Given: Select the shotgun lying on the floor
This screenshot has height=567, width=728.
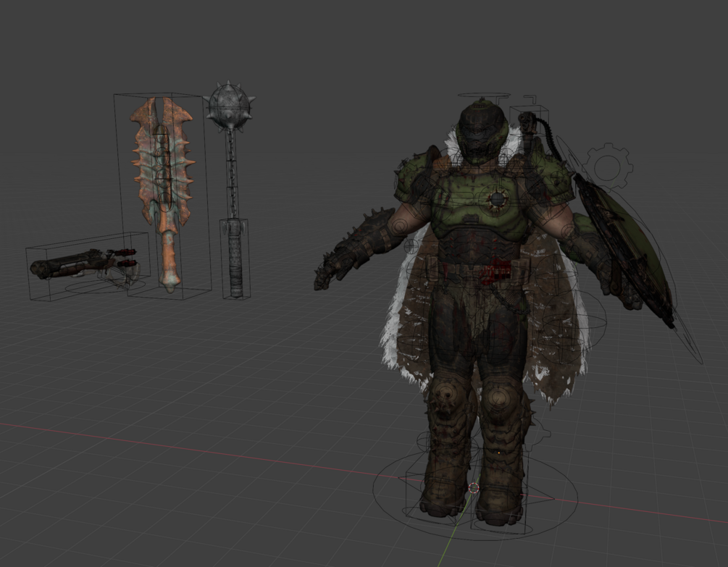Looking at the screenshot, I should click(83, 264).
